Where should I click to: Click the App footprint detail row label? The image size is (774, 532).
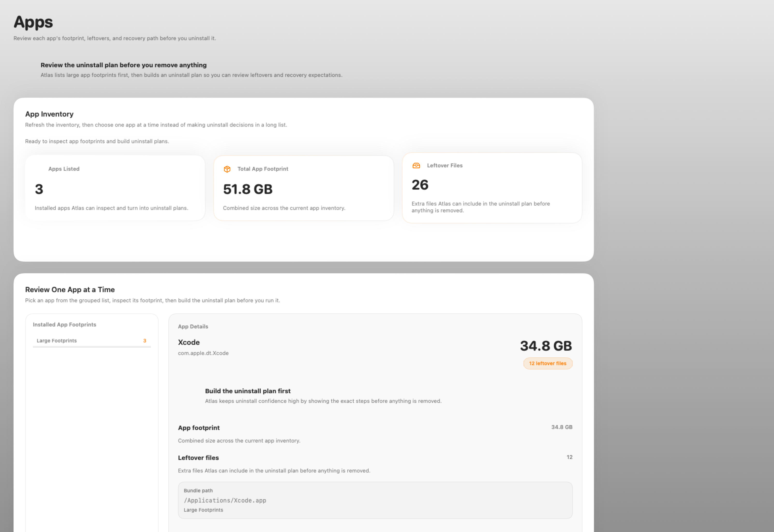pos(199,428)
